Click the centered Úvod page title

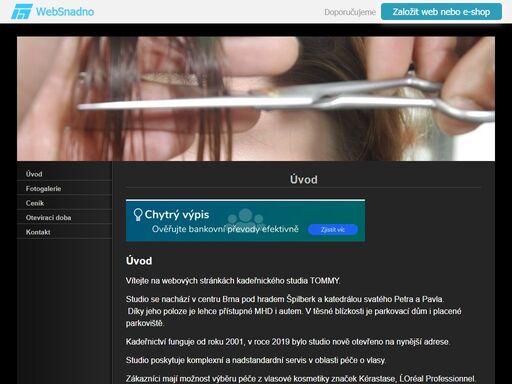(x=304, y=180)
